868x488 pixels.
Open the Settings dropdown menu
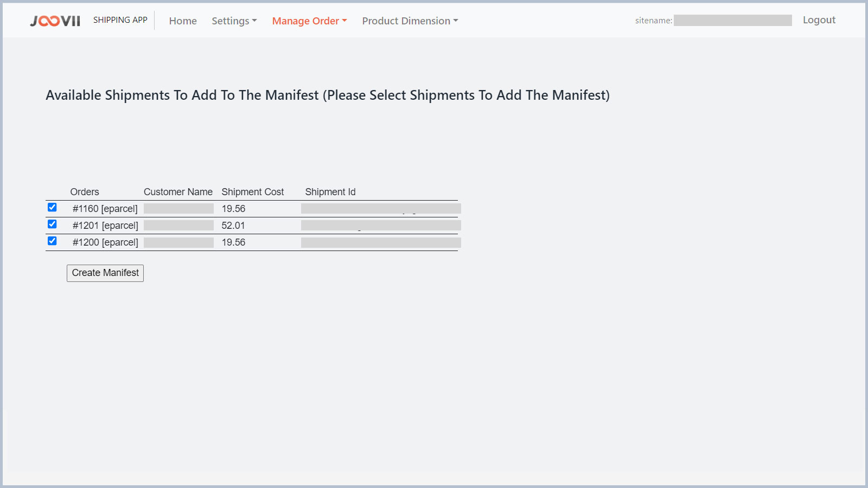click(x=234, y=21)
